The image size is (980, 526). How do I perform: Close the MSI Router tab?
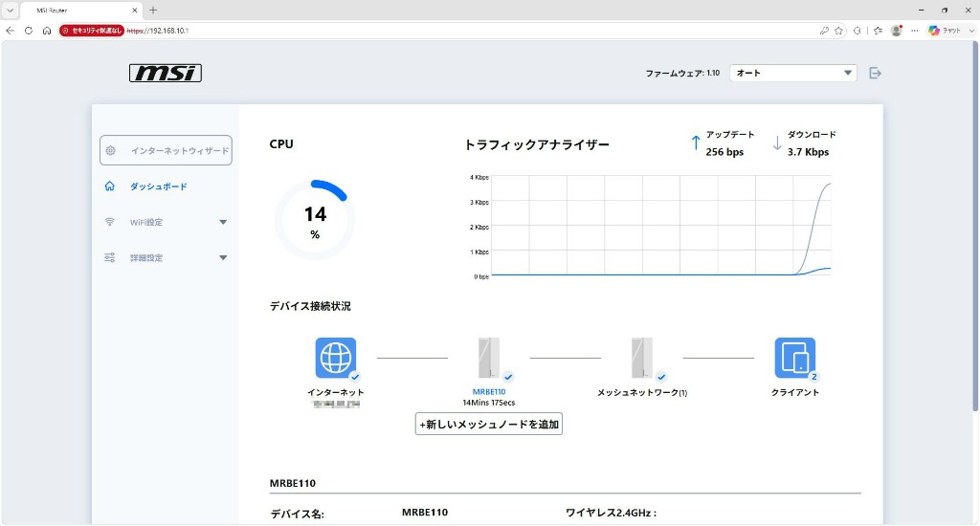coord(134,11)
